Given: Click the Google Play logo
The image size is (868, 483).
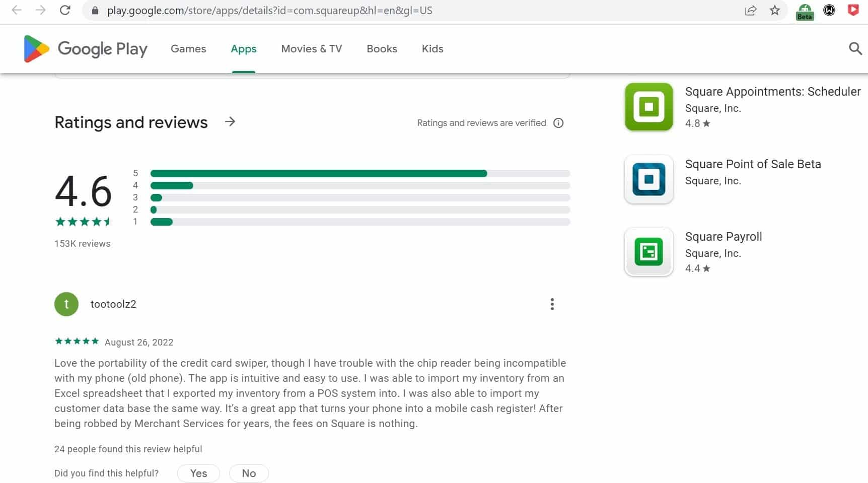Looking at the screenshot, I should pyautogui.click(x=86, y=49).
